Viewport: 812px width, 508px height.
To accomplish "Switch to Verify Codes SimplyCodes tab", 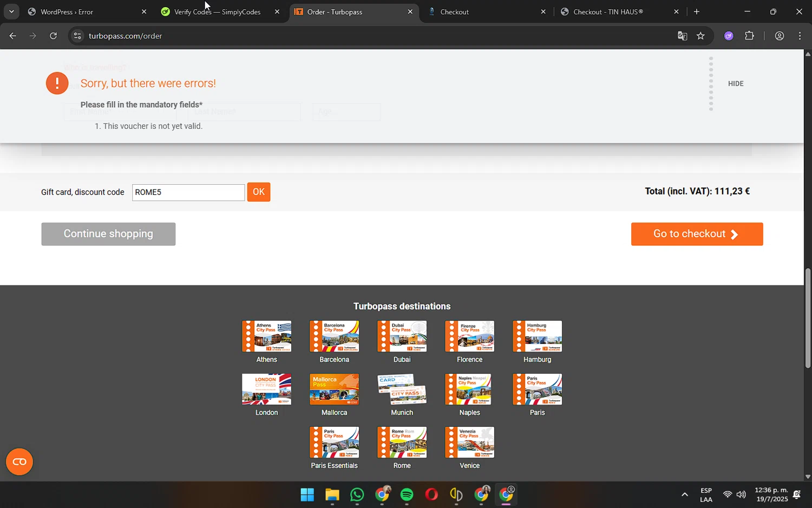I will [x=219, y=12].
